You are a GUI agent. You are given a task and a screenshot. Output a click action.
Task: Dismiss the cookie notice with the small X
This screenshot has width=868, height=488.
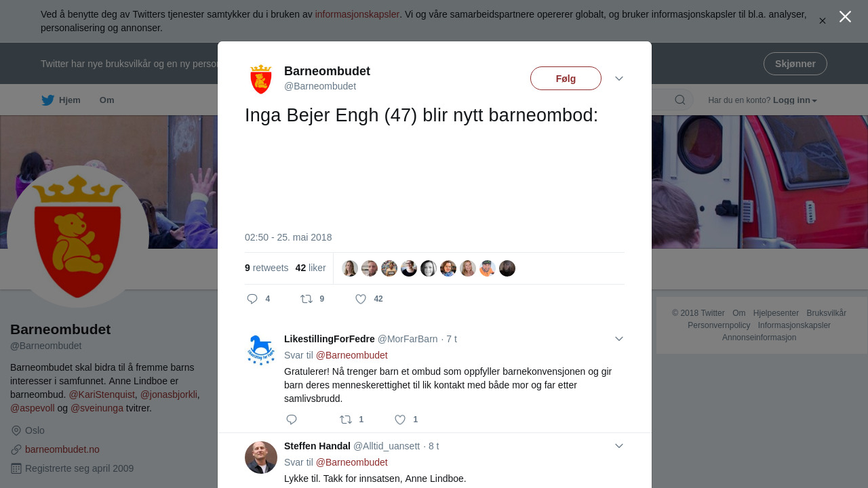[x=823, y=21]
